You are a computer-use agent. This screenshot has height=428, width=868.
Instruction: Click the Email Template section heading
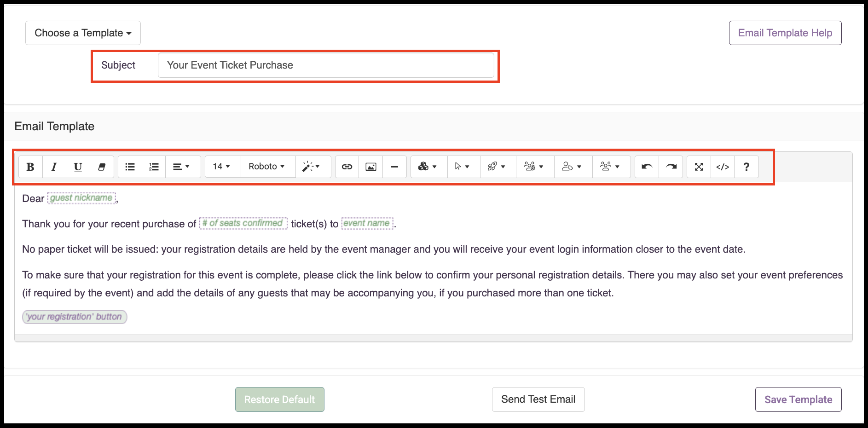[54, 126]
